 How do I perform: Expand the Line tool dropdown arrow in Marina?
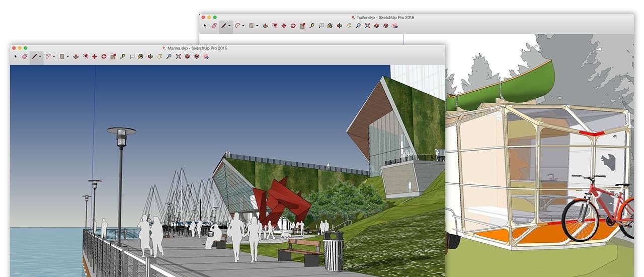pos(40,56)
